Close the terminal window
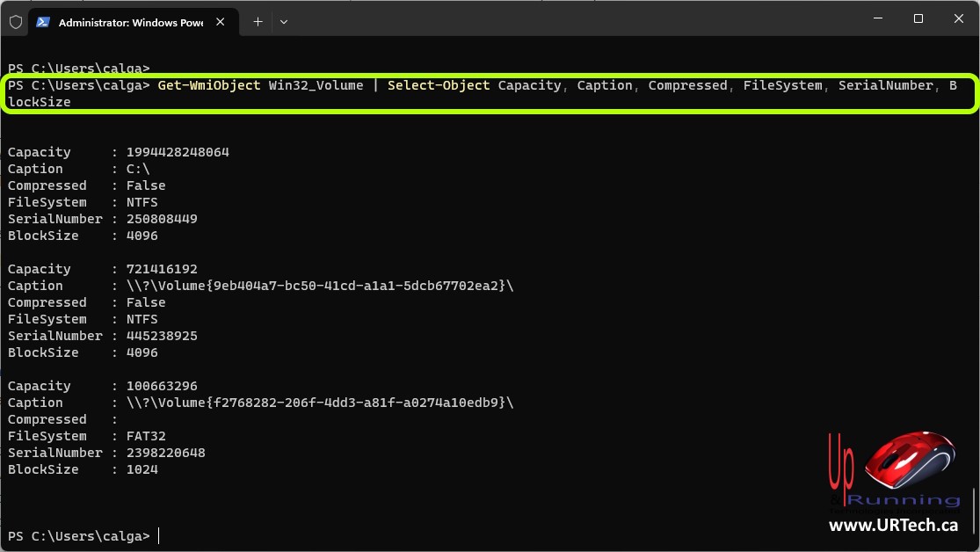This screenshot has width=980, height=552. coord(958,18)
